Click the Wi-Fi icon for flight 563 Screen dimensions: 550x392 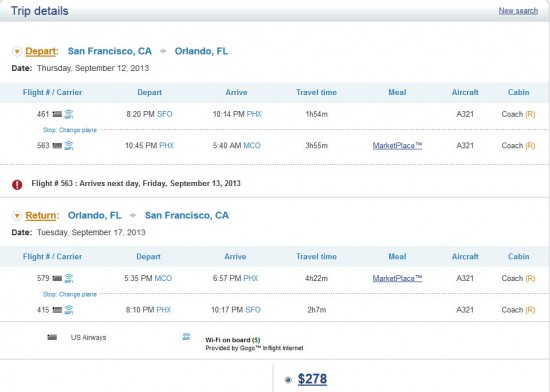click(x=69, y=146)
